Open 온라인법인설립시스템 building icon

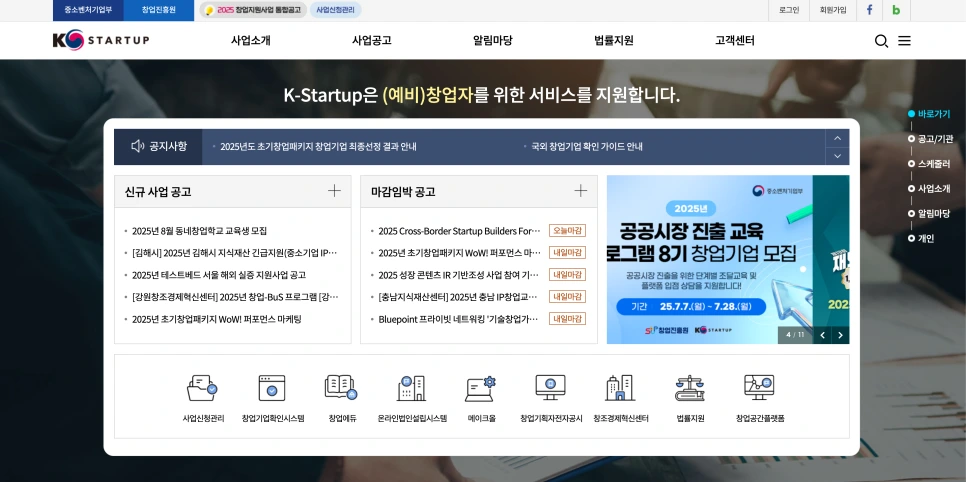[411, 388]
